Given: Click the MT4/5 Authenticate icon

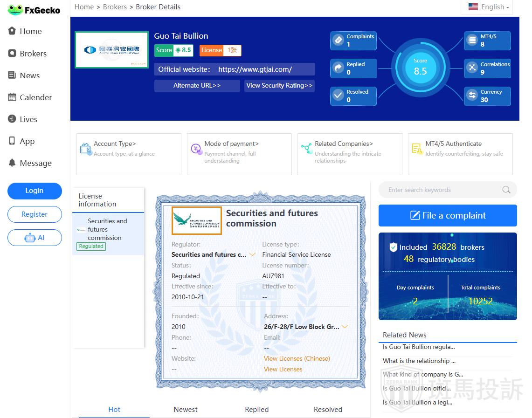Looking at the screenshot, I should pyautogui.click(x=417, y=149).
